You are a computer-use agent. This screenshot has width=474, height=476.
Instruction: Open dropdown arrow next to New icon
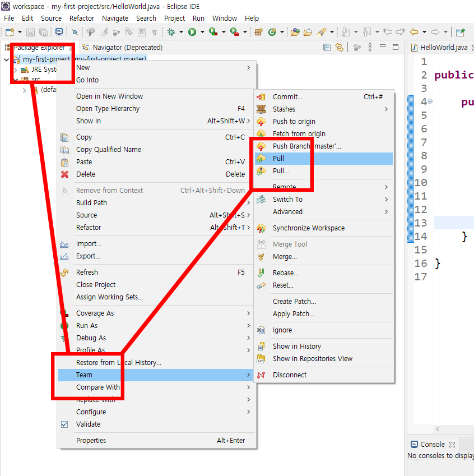(x=20, y=32)
